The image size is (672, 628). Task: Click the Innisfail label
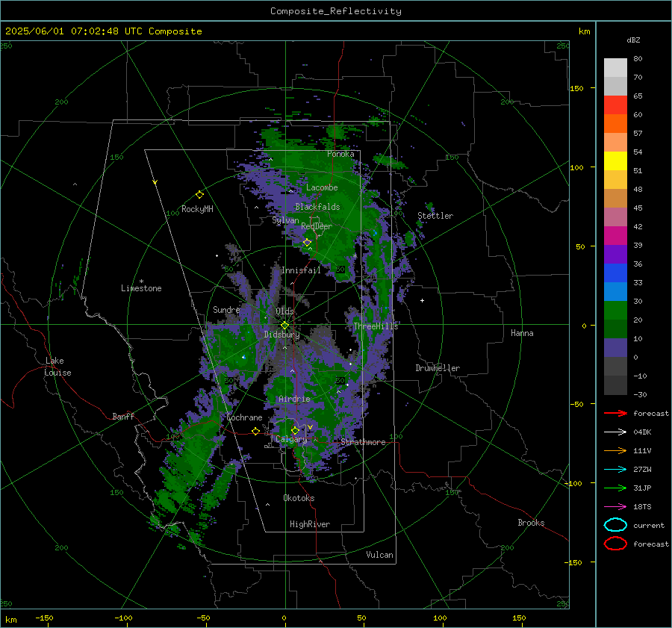(301, 270)
